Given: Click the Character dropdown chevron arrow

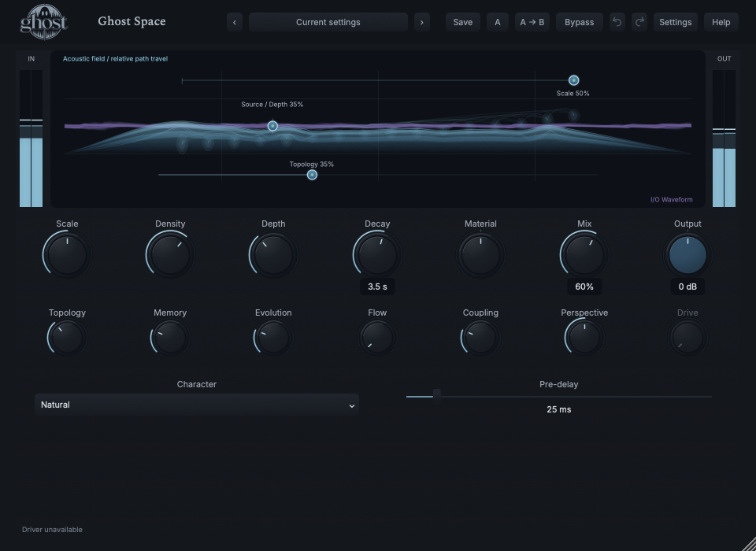Looking at the screenshot, I should click(351, 406).
